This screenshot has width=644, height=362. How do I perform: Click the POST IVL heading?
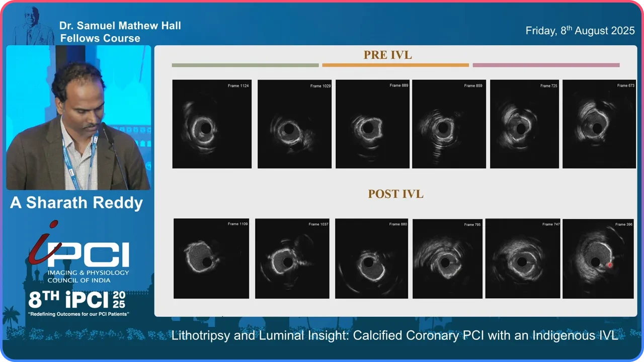tap(395, 194)
